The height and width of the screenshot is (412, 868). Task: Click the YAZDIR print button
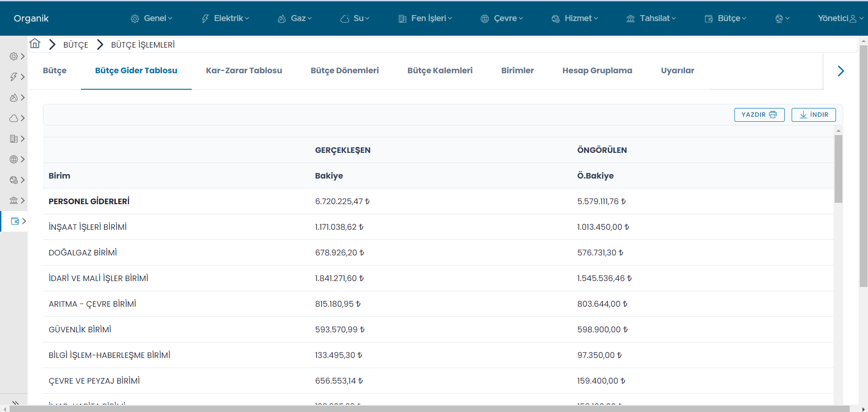(759, 115)
